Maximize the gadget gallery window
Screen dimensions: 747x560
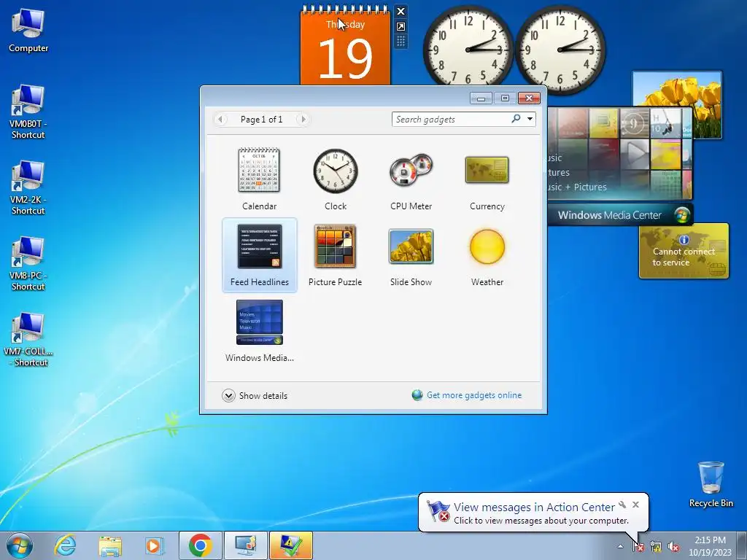[x=505, y=98]
